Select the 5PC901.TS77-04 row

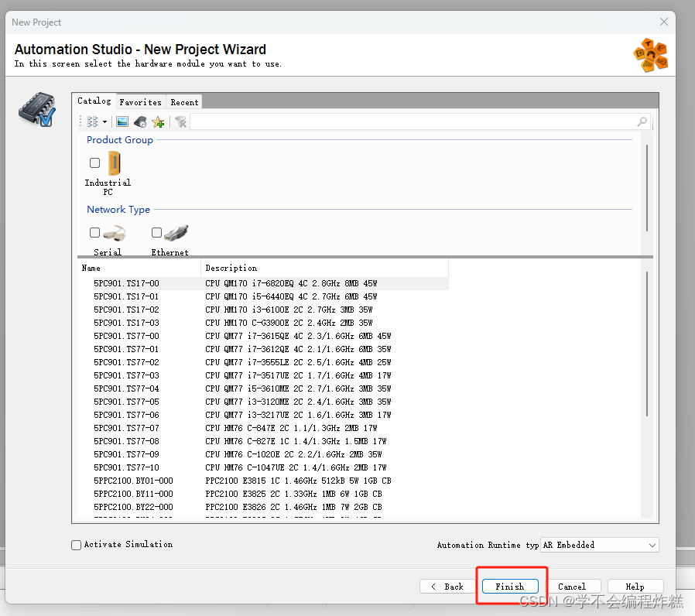262,388
